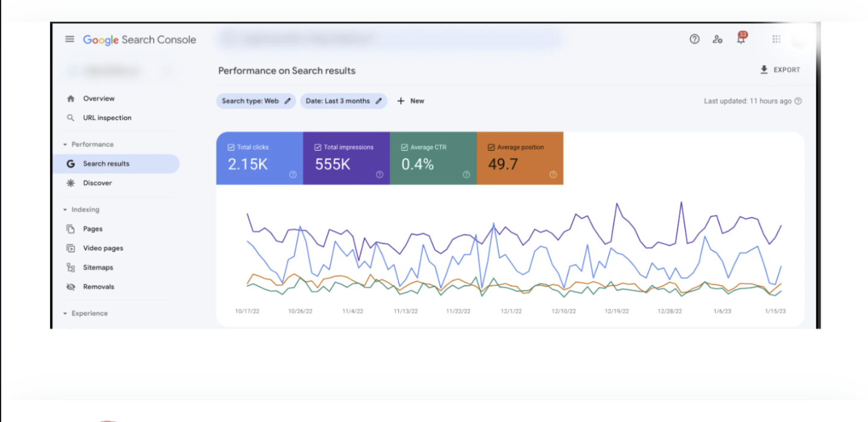868x422 pixels.
Task: Click help icon on Total impressions card
Action: tap(380, 174)
